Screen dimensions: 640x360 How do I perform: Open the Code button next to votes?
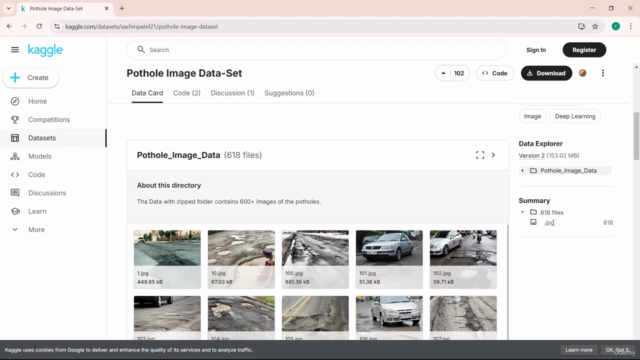[495, 73]
